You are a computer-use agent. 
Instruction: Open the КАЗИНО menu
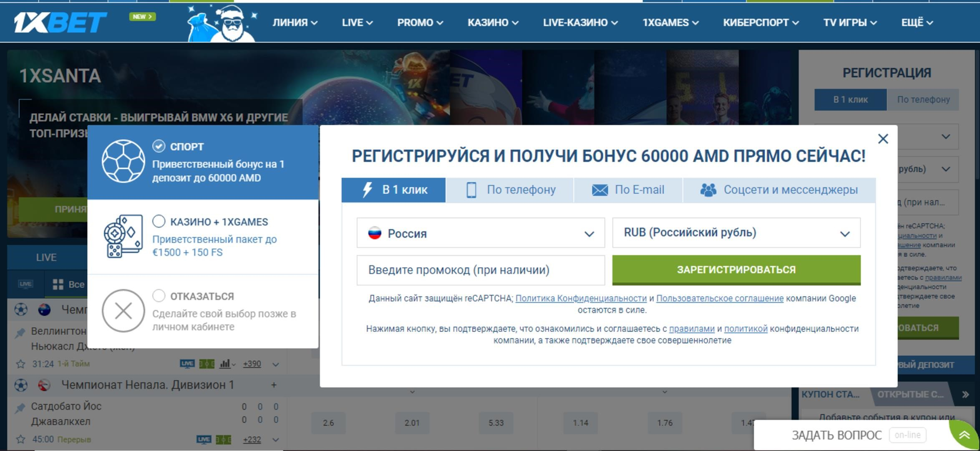click(x=493, y=23)
